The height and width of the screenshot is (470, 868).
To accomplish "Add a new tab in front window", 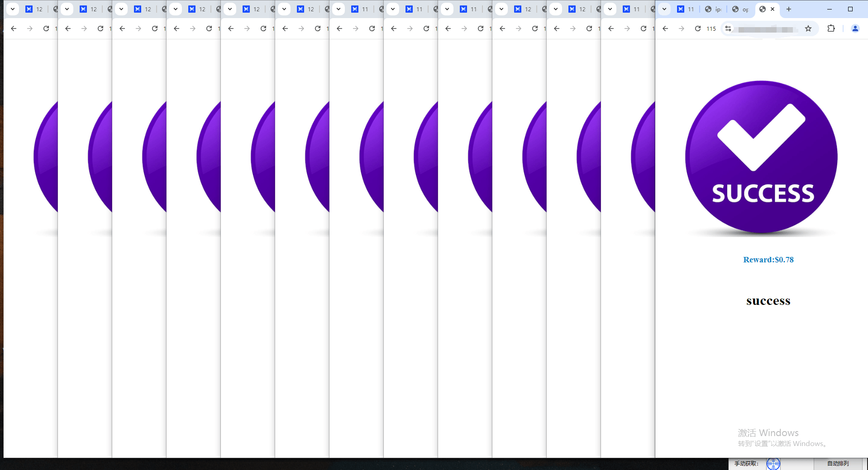I will [x=789, y=9].
